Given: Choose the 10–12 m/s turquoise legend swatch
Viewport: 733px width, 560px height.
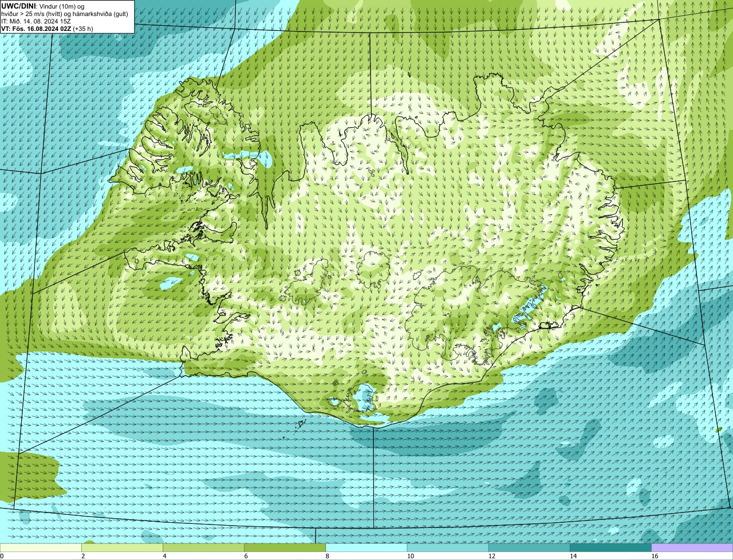Looking at the screenshot, I should click(x=448, y=548).
